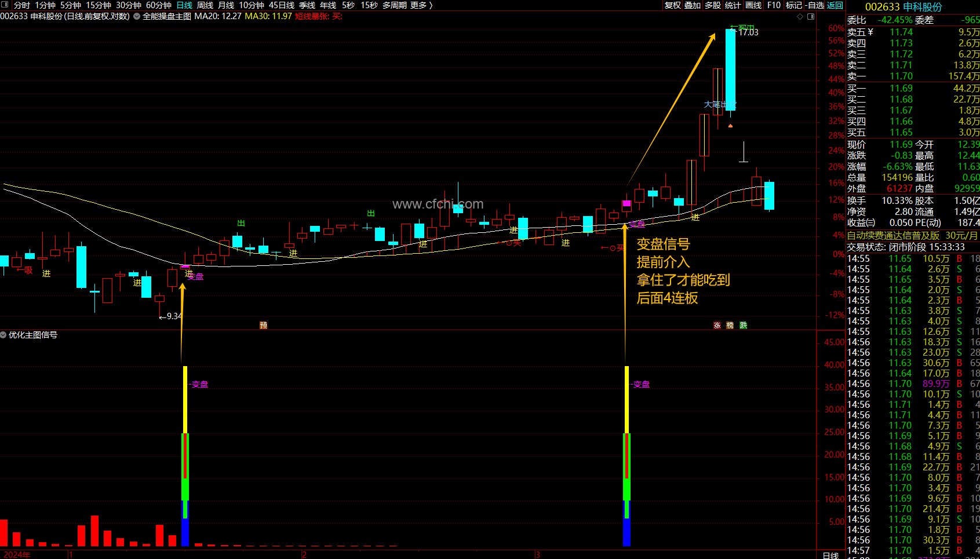Click the 标记 button
Screen dimensions: 980x559
[x=794, y=5]
